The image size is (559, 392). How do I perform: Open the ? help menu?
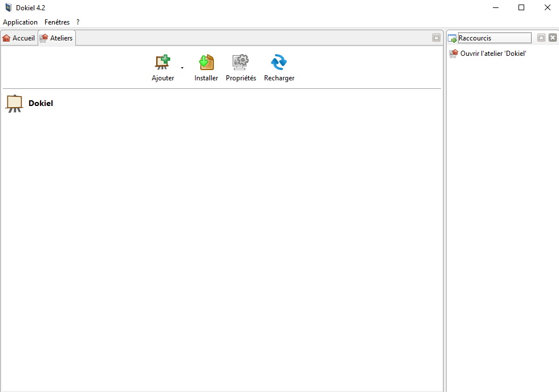click(x=78, y=22)
